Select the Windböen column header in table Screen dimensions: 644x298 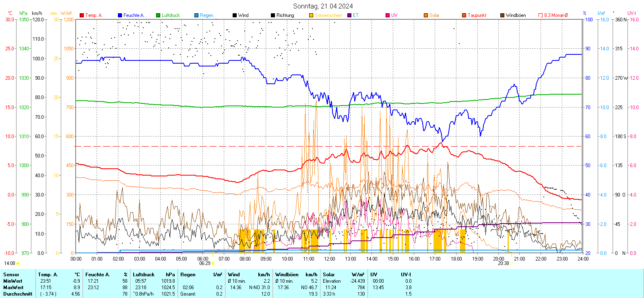[287, 275]
